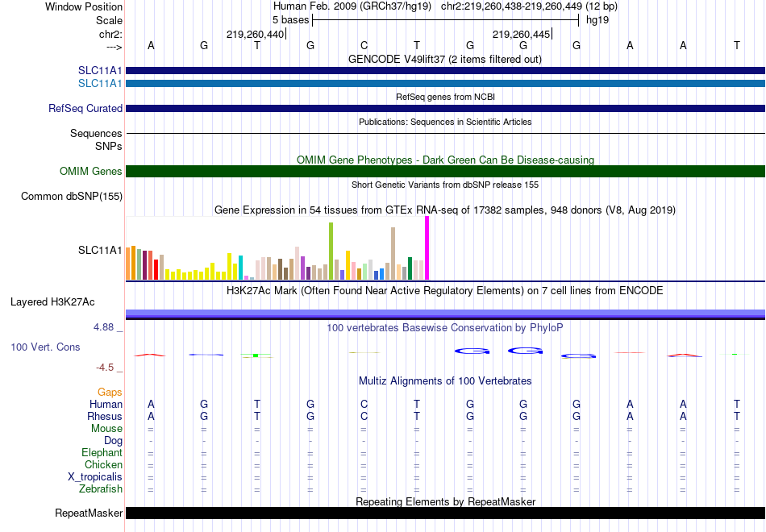Click the chr2: ruler label
Viewport: 766px width, 532px height.
coord(110,34)
